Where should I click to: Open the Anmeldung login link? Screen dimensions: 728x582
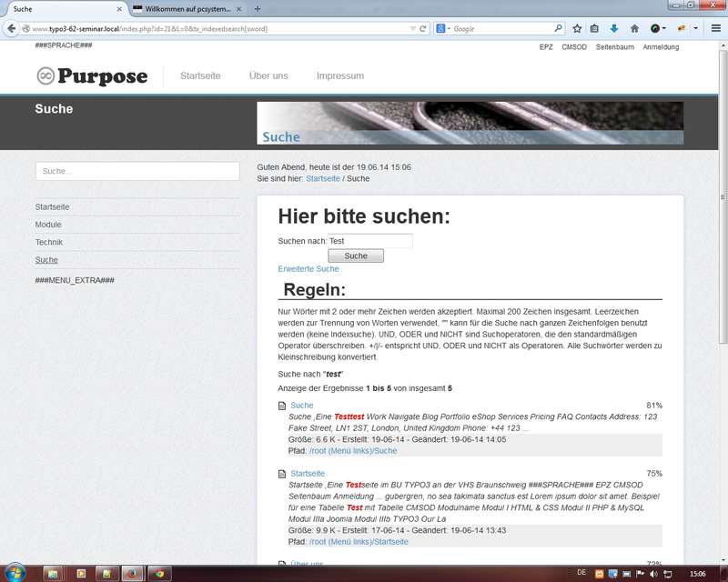tap(661, 47)
